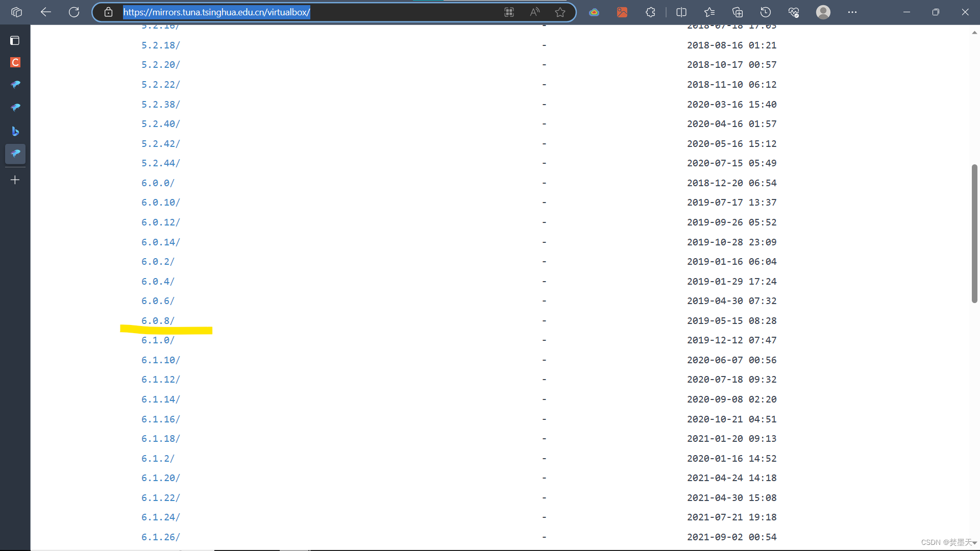Add this page to favorites with the star
This screenshot has height=551, width=980.
click(x=560, y=12)
